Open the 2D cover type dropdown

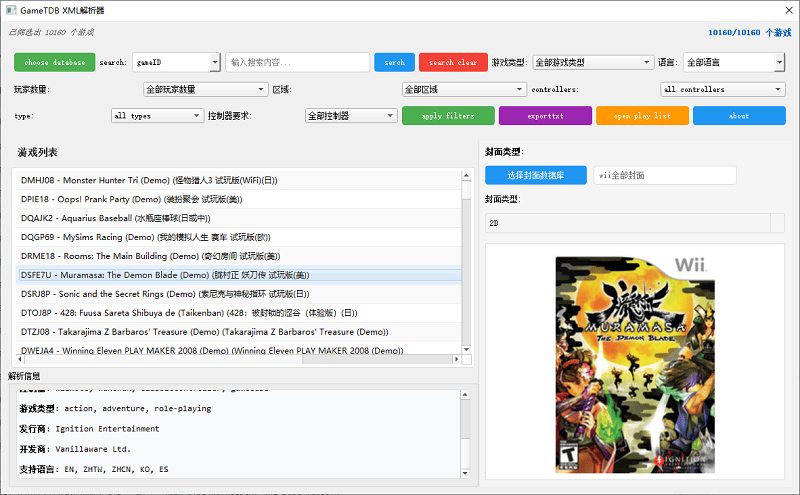pyautogui.click(x=635, y=223)
